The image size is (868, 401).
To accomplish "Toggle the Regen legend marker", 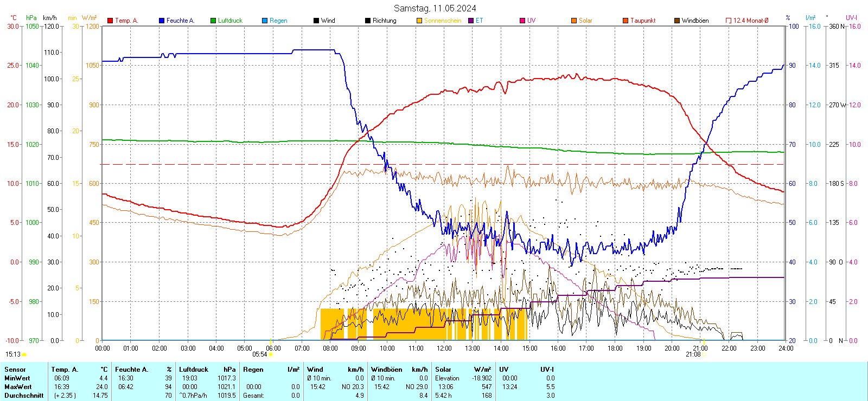I will (x=265, y=21).
